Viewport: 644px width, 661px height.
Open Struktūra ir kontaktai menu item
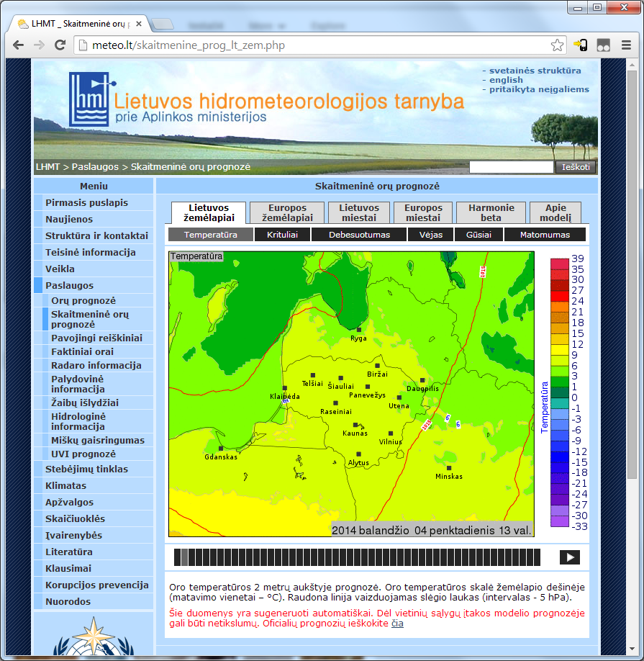(94, 235)
